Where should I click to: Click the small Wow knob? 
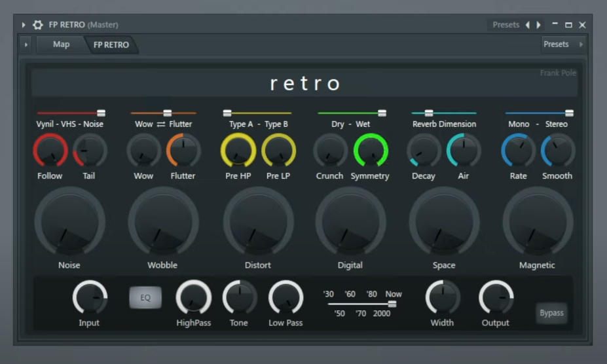(x=143, y=150)
